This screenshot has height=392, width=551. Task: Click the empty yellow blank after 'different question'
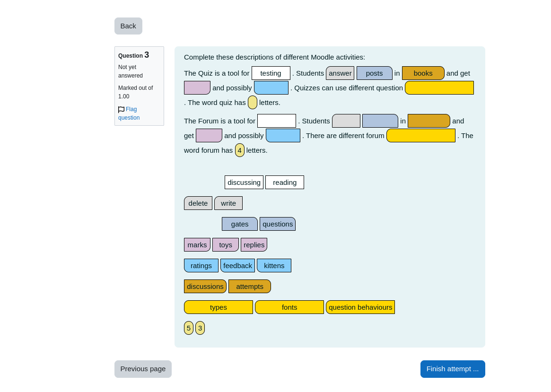pyautogui.click(x=439, y=88)
